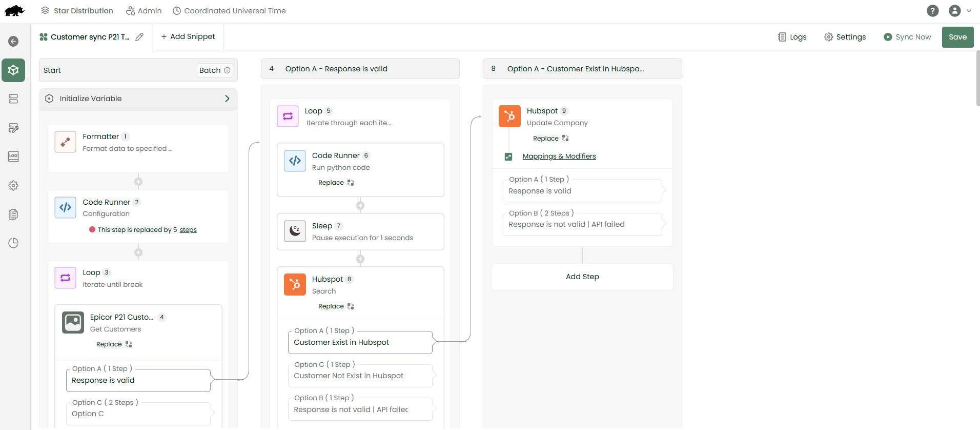Click Coordinated Universal Time zone
The width and height of the screenshot is (980, 430).
click(x=229, y=11)
